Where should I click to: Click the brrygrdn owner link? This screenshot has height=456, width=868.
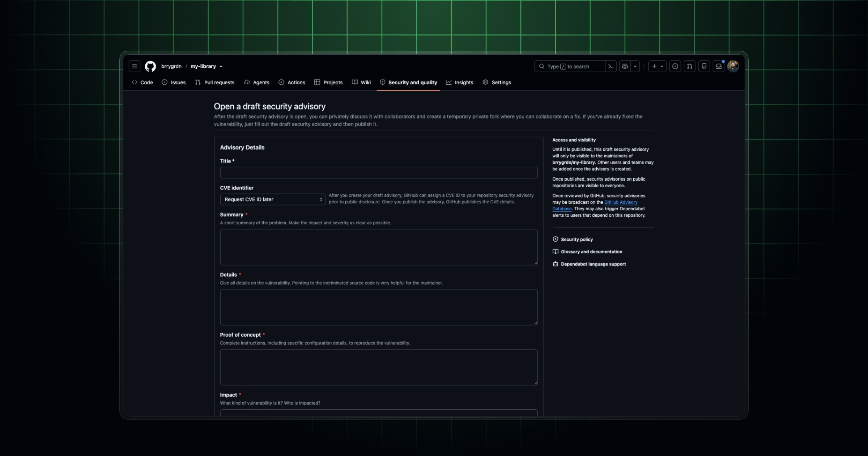pyautogui.click(x=171, y=66)
